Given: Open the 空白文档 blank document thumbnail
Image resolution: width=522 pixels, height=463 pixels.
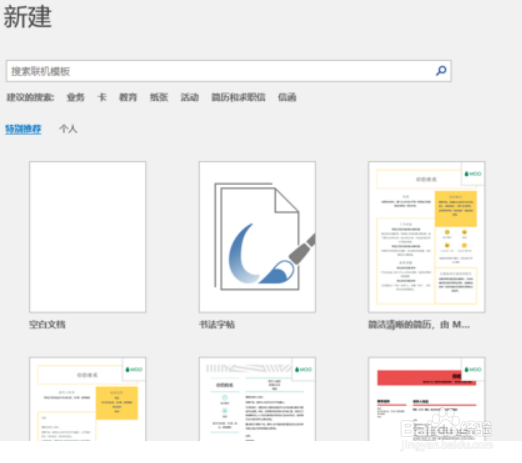Looking at the screenshot, I should [x=87, y=237].
